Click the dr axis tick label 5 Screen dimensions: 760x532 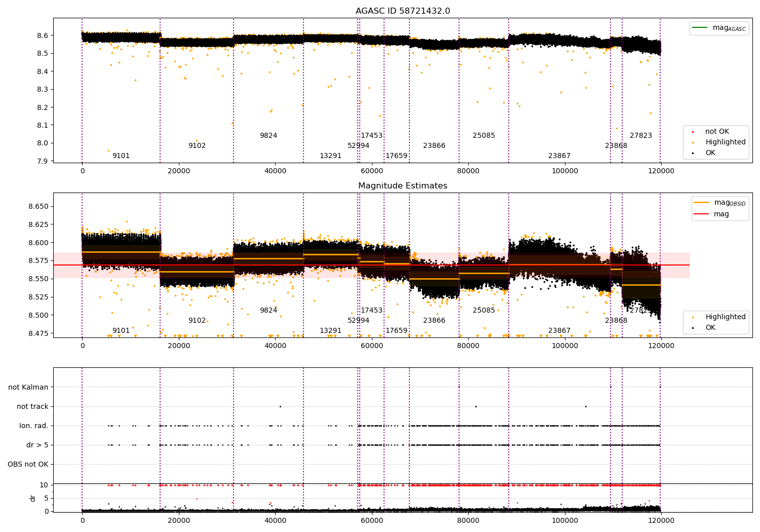click(46, 499)
